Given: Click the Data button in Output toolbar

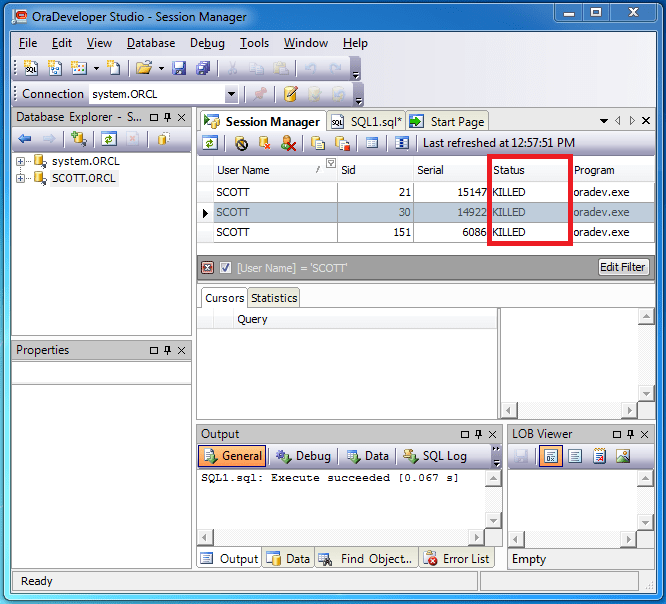Looking at the screenshot, I should point(368,456).
